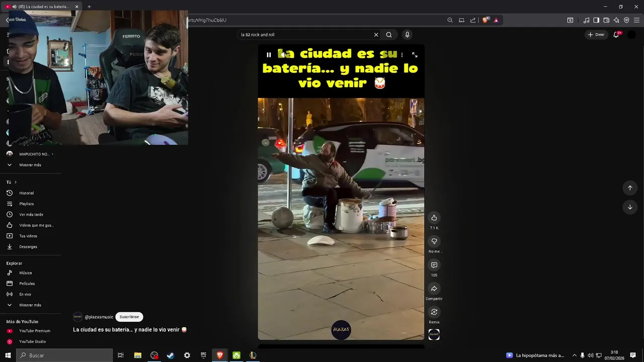Open the Windows action center notifications

coord(633,355)
